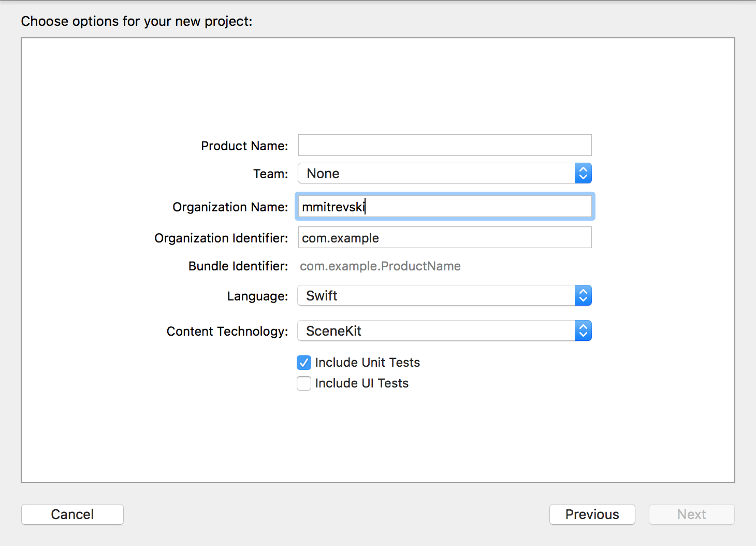
Task: Click the Organization Identifier field
Action: pyautogui.click(x=444, y=238)
